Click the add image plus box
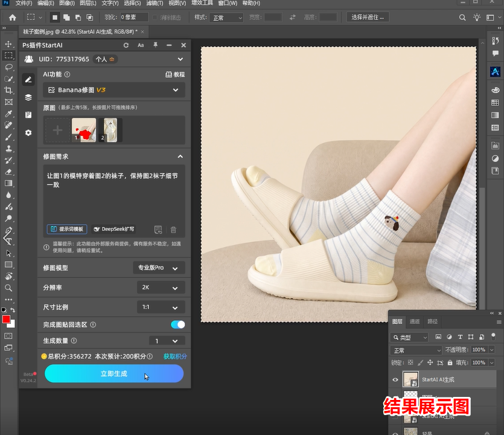Image resolution: width=504 pixels, height=435 pixels. (x=57, y=130)
